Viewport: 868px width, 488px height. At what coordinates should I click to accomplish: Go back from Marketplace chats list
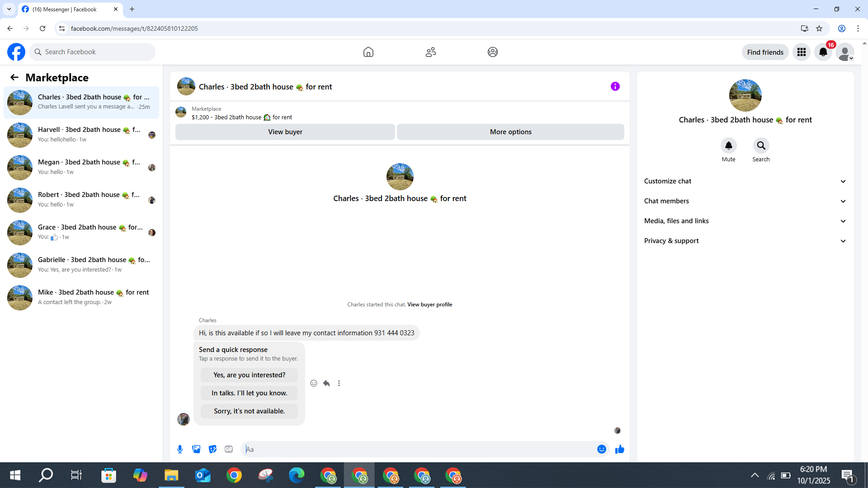[x=14, y=77]
